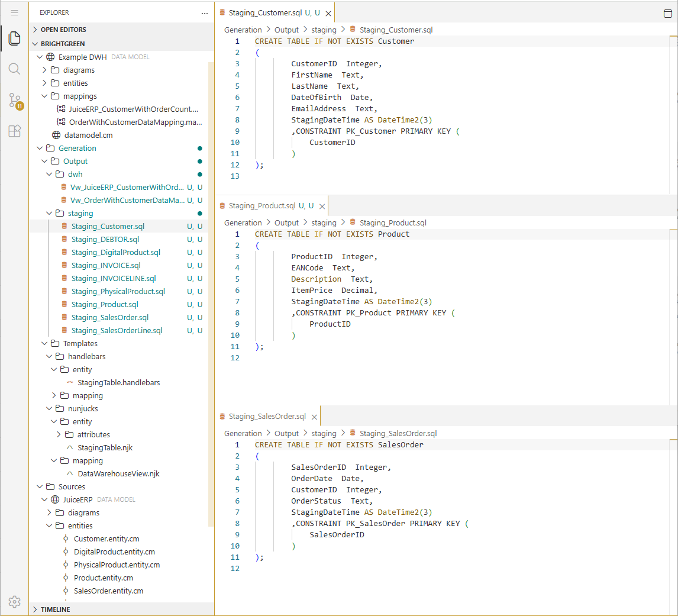
Task: Collapse the staging folder
Action: 49,213
